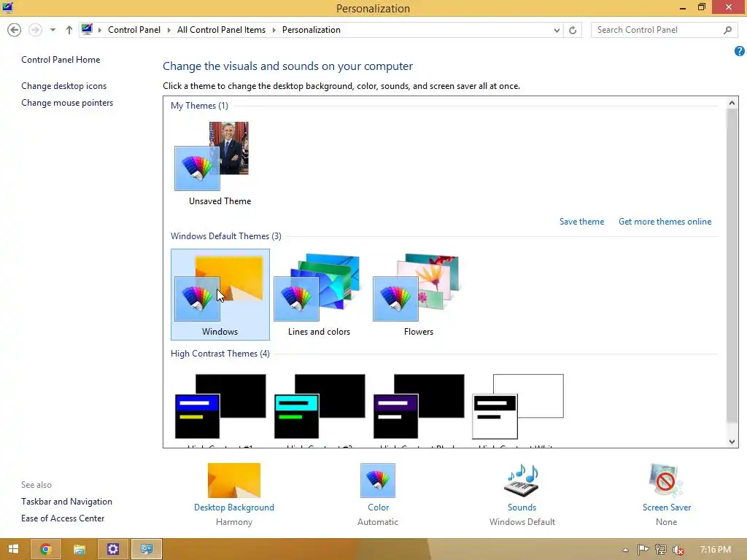
Task: Open the recent locations dropdown arrow
Action: click(x=53, y=30)
